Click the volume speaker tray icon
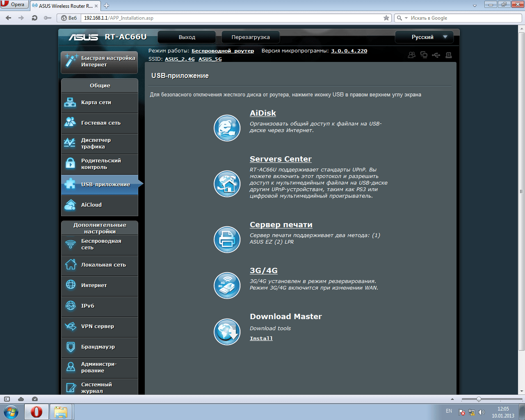 click(x=482, y=412)
